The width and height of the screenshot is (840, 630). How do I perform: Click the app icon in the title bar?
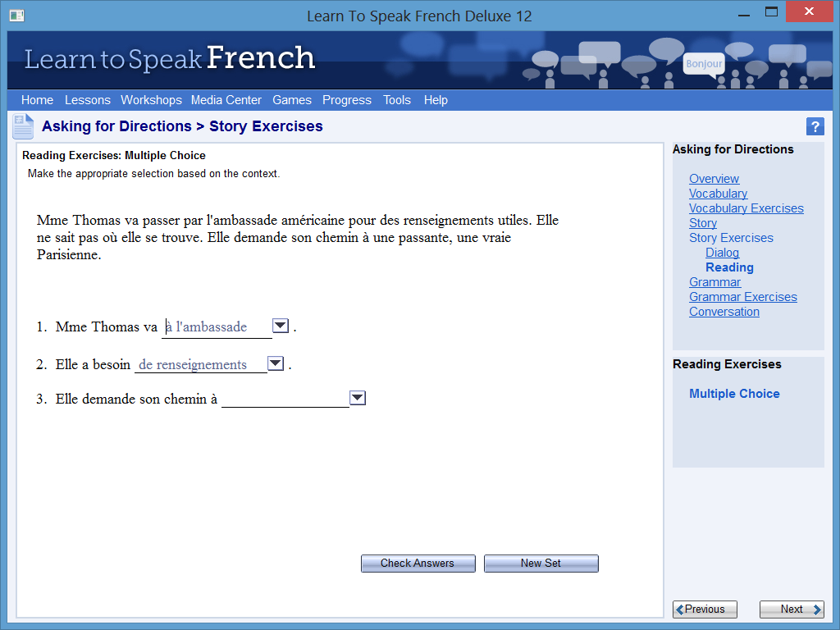pyautogui.click(x=16, y=16)
